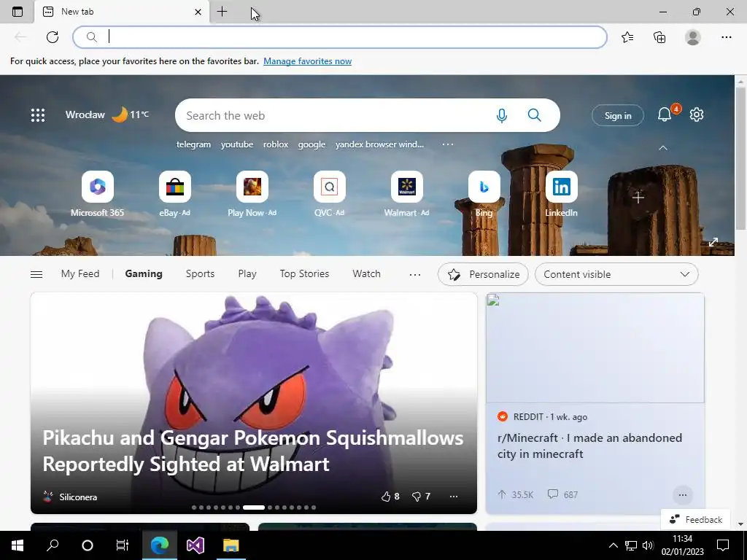Show more feed categories ellipsis
Image resolution: width=747 pixels, height=560 pixels.
[415, 274]
